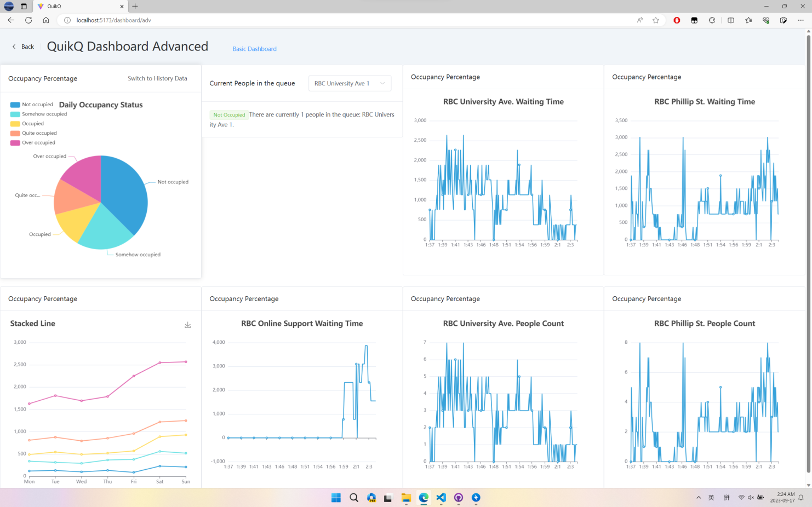Add this page to favorites
The image size is (812, 507).
click(x=656, y=20)
